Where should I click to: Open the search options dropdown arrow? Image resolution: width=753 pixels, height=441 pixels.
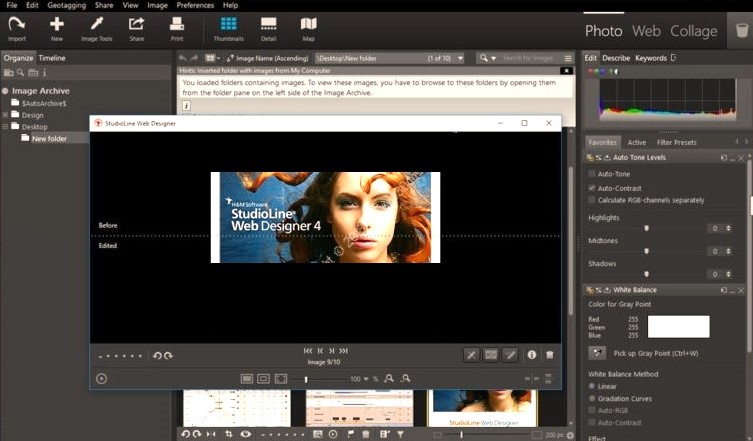tap(493, 58)
